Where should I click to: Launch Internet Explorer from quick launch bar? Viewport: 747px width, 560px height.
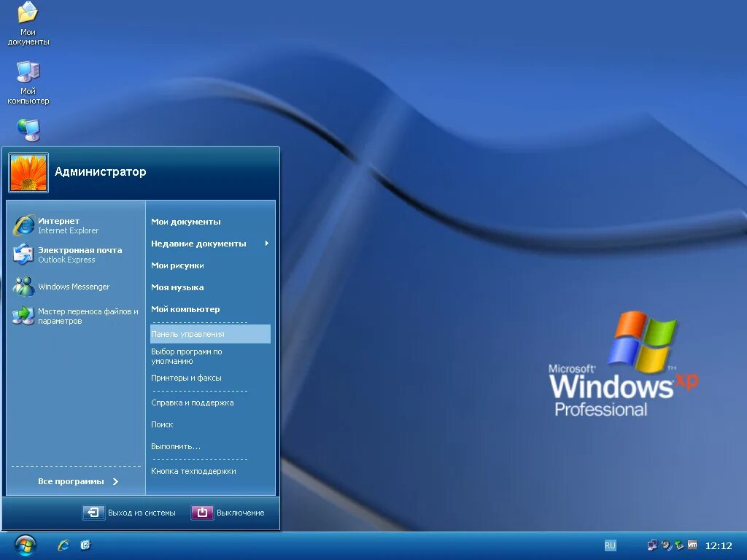pyautogui.click(x=63, y=545)
